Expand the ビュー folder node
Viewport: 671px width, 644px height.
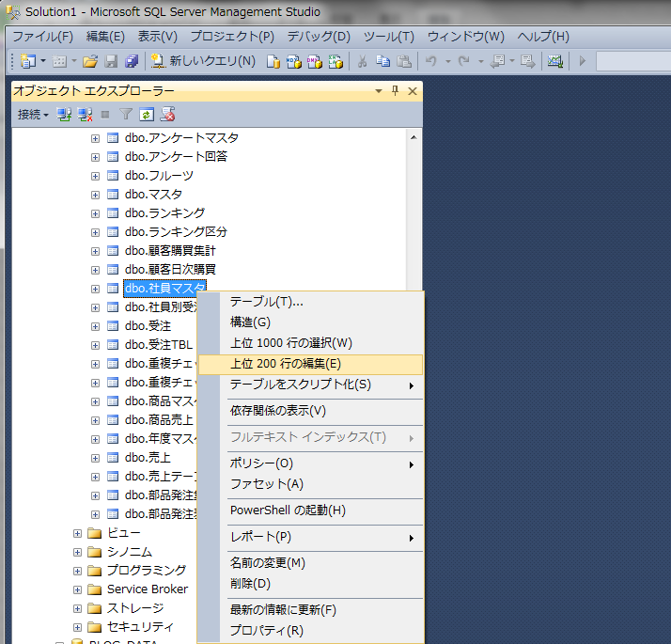77,533
